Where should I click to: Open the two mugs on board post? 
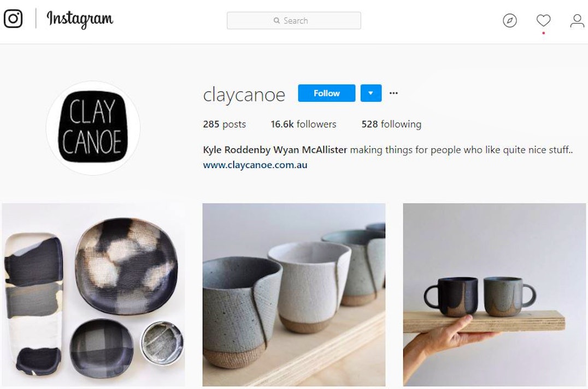point(494,295)
